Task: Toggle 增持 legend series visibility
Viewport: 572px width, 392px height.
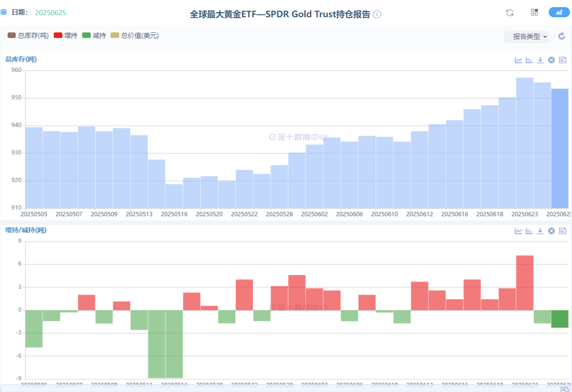Action: point(65,35)
